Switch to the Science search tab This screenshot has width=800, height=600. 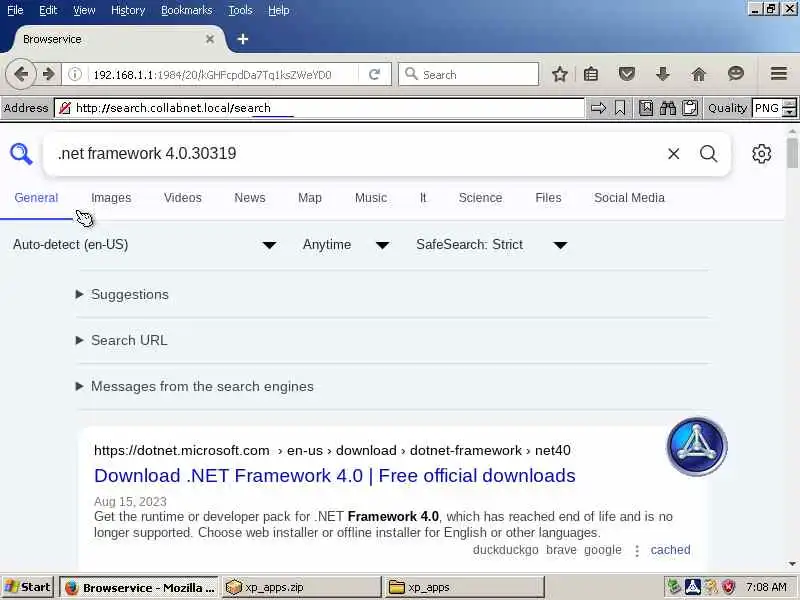[480, 198]
